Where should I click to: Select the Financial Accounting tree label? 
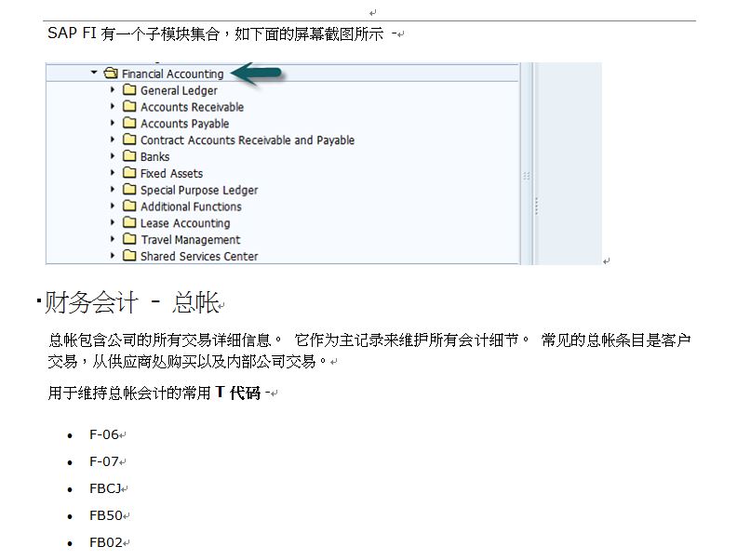pyautogui.click(x=172, y=73)
